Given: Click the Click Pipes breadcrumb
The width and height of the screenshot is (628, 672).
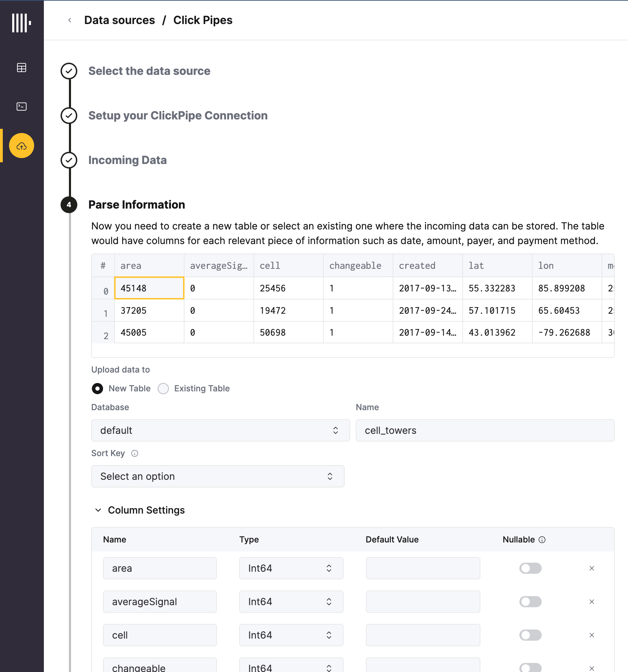Looking at the screenshot, I should tap(203, 20).
